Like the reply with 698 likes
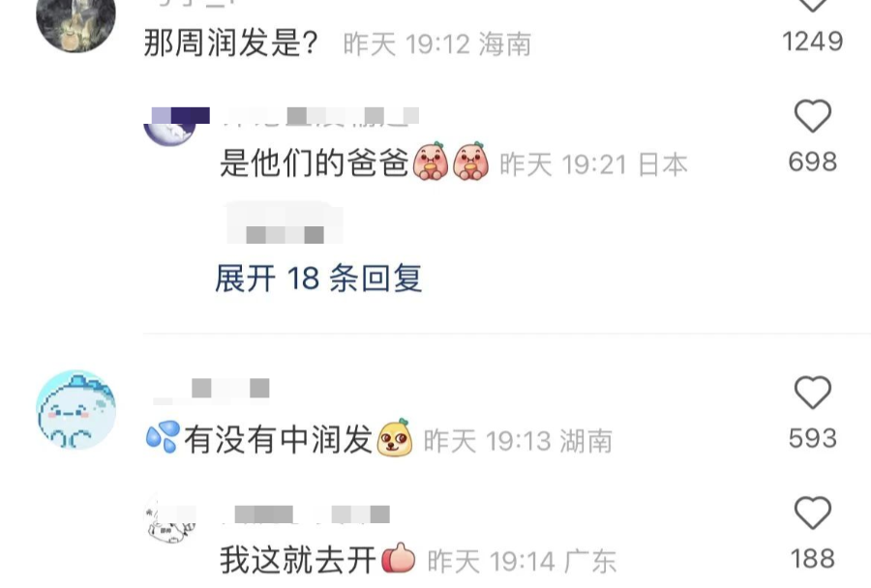 pos(813,116)
